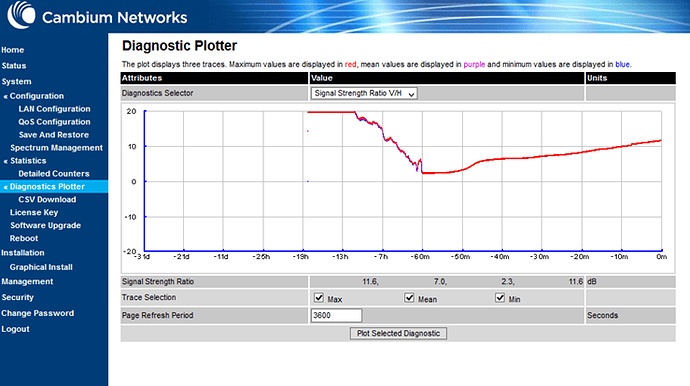Click the value '7.0,' in ratio row

(440, 282)
